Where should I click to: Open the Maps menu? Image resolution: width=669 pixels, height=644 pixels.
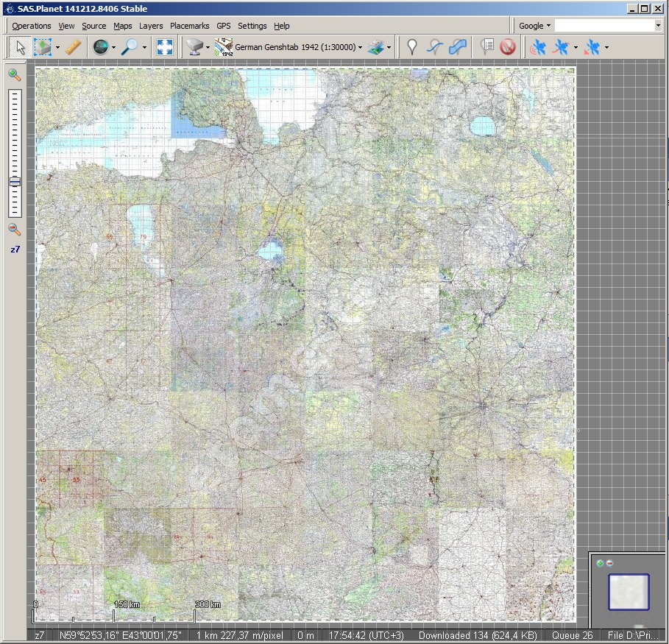(x=122, y=26)
